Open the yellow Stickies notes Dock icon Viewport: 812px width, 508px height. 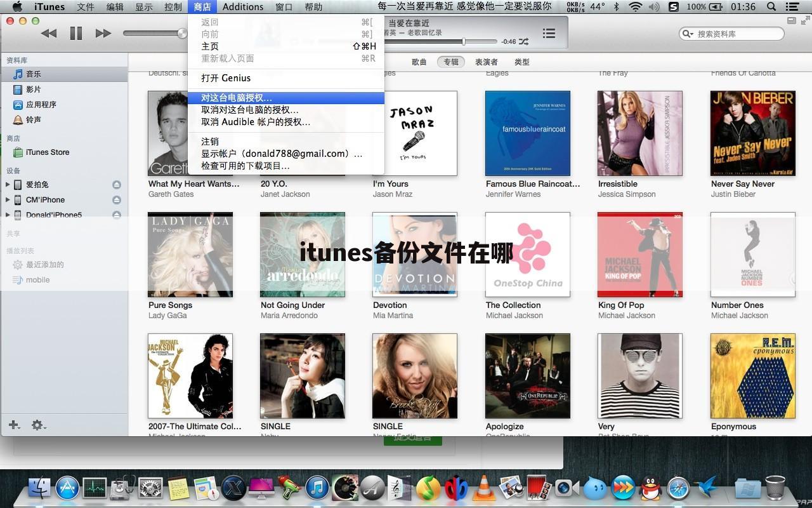click(178, 488)
